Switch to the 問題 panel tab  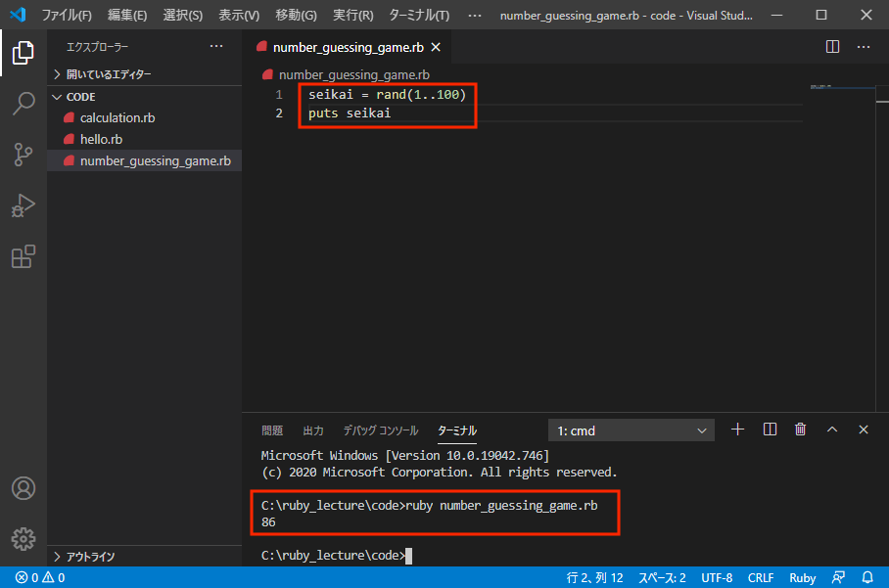272,430
